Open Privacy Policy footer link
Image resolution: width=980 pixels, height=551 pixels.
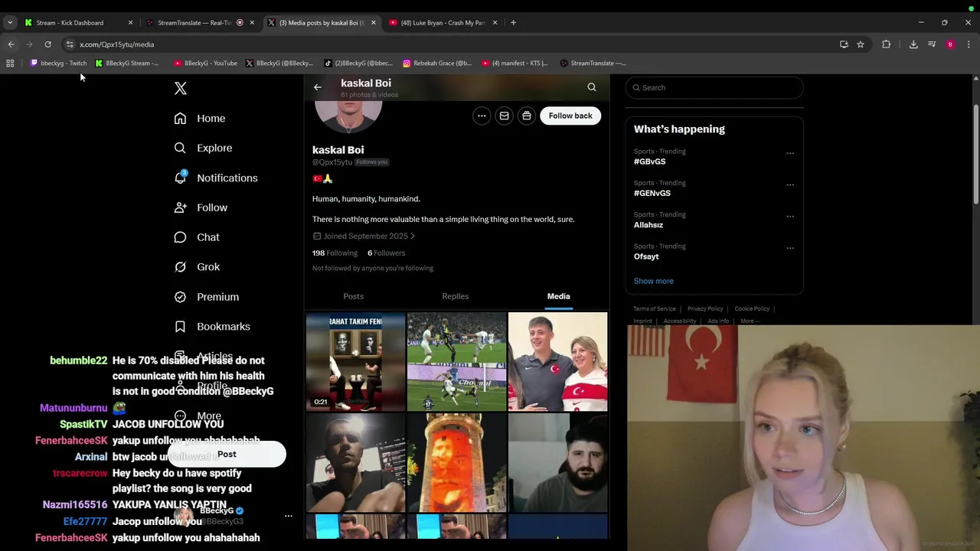(x=705, y=309)
